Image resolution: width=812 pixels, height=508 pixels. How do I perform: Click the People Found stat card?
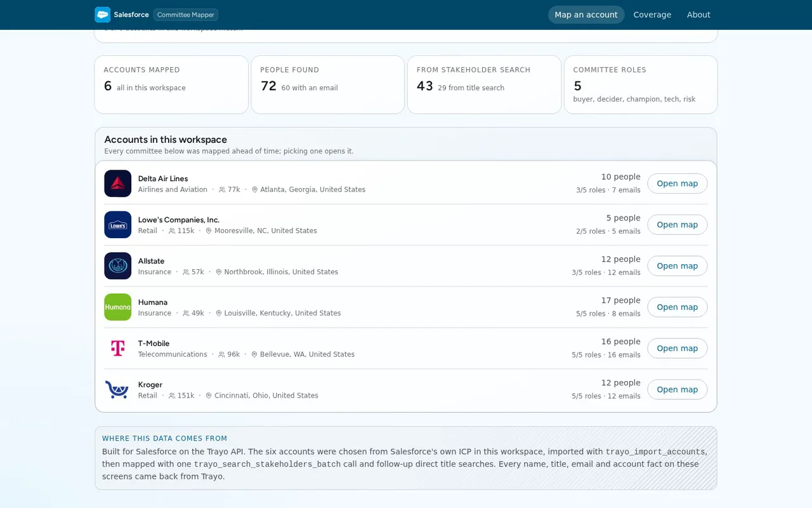pos(328,84)
